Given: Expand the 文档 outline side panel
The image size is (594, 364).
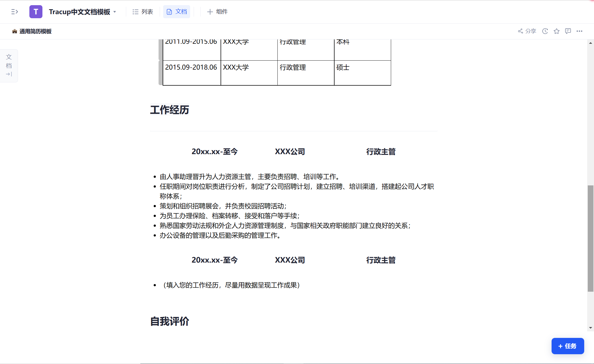Looking at the screenshot, I should click(9, 66).
